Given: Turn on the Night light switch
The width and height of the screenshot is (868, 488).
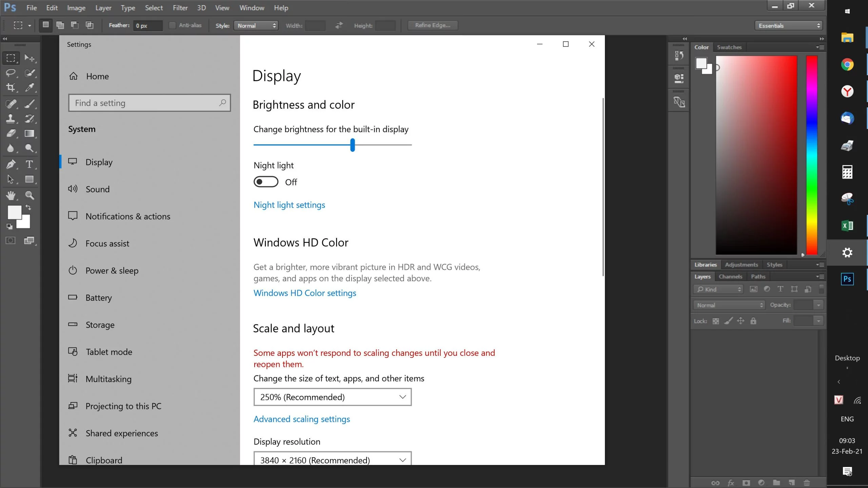Looking at the screenshot, I should coord(266,182).
